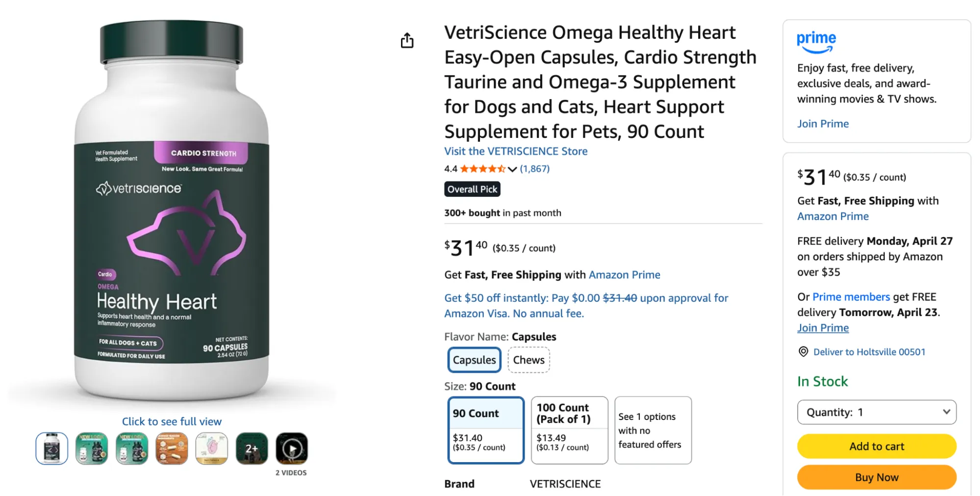The width and height of the screenshot is (980, 496).
Task: Visit the VETRISCIENCE Store link
Action: pyautogui.click(x=516, y=151)
